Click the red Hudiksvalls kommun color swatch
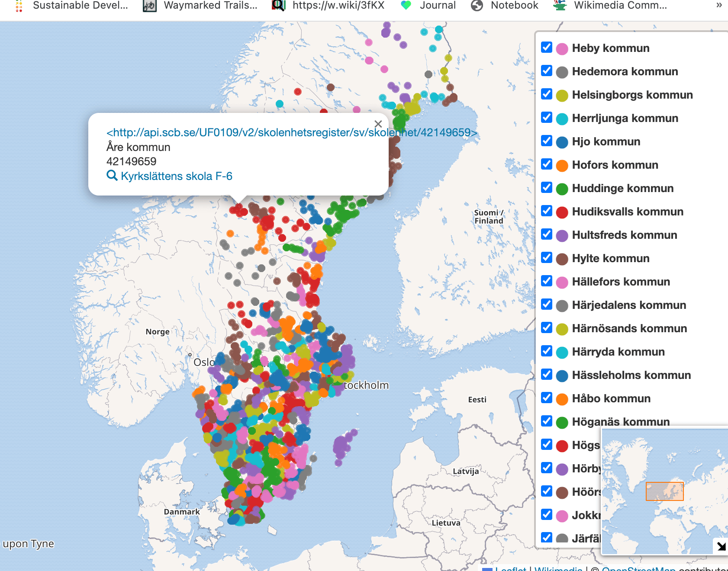728x571 pixels. pos(562,212)
